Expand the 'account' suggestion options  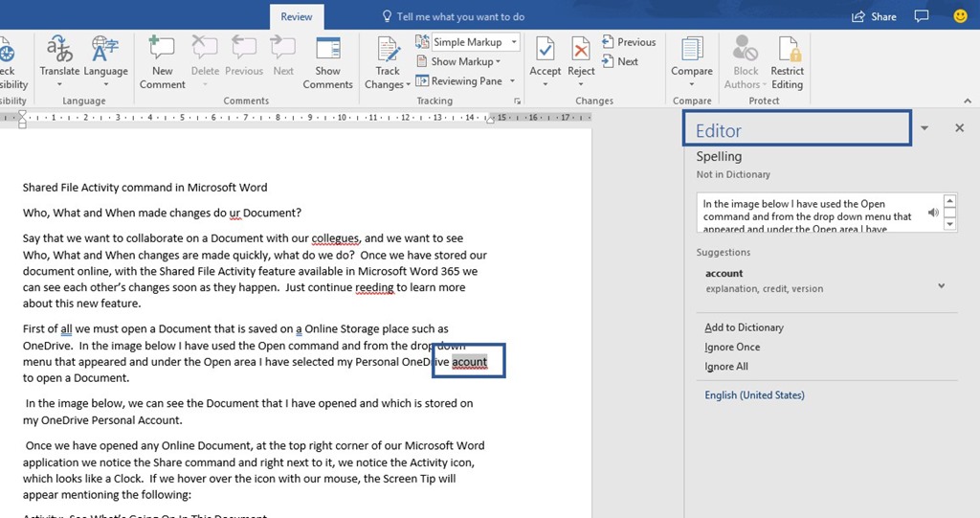pyautogui.click(x=942, y=286)
